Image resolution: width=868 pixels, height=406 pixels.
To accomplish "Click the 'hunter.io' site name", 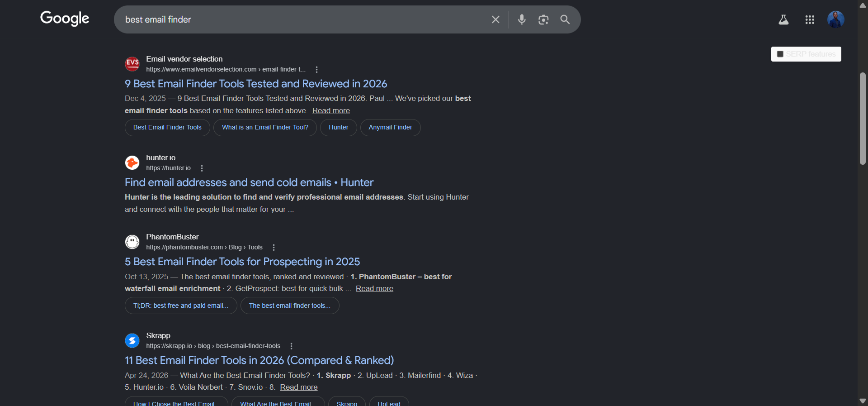I will (160, 158).
